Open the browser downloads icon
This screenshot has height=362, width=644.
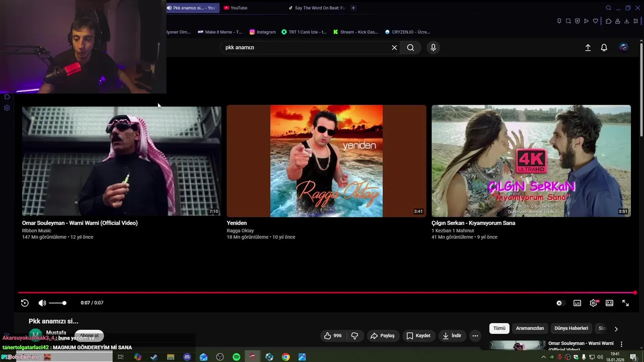pos(626,21)
